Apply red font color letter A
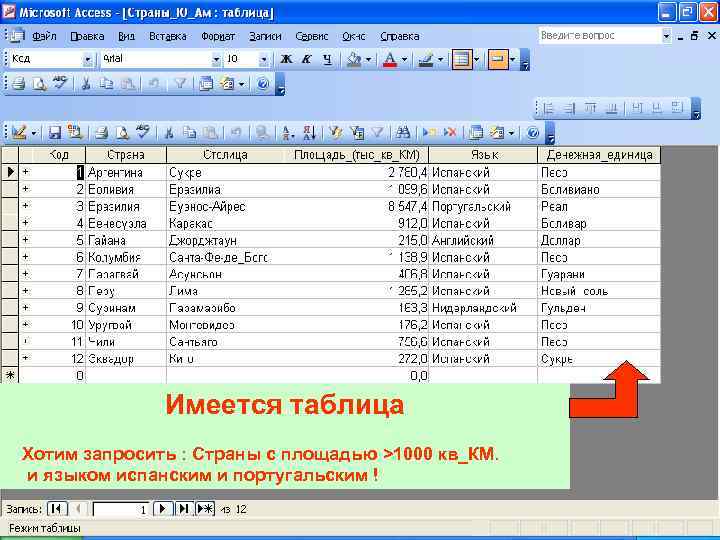The height and width of the screenshot is (540, 720). pos(390,59)
